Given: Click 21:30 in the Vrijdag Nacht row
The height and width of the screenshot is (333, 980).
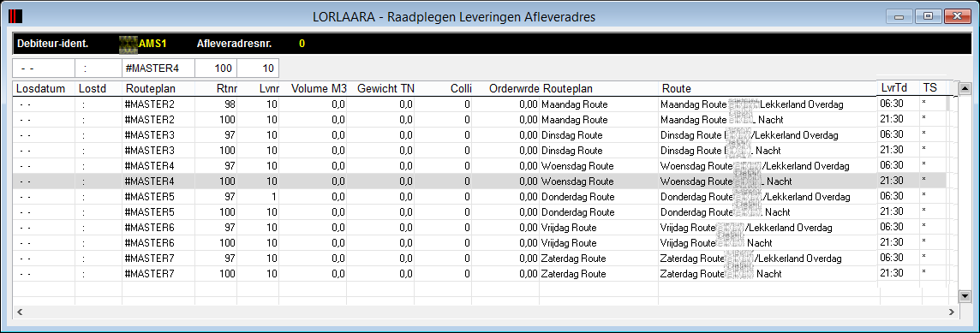Looking at the screenshot, I should (x=891, y=243).
